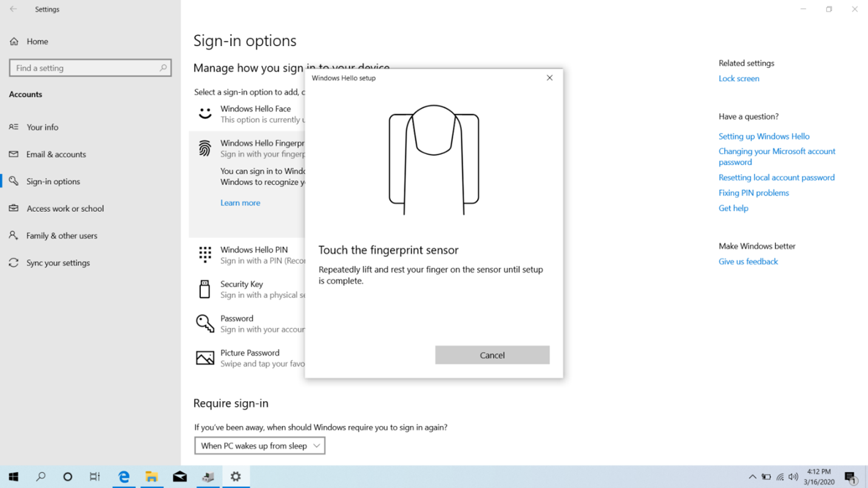Click the Windows Hello Fingerprint icon
This screenshot has width=868, height=488.
click(205, 148)
